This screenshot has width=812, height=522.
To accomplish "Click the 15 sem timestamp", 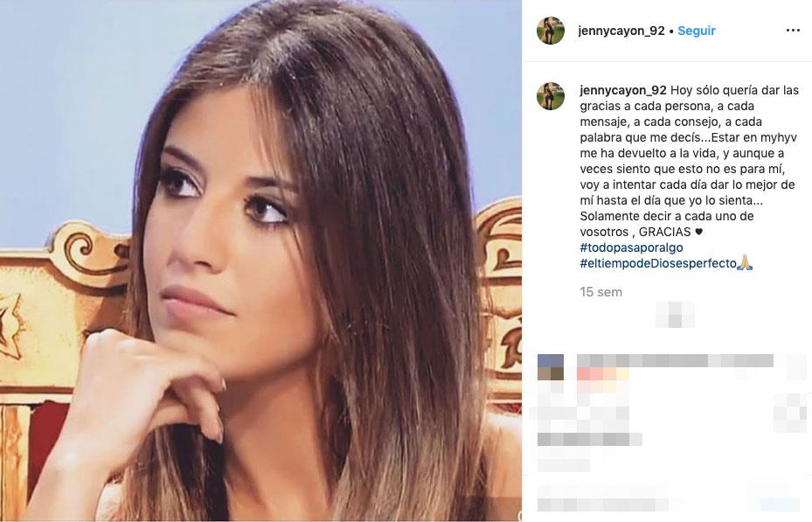I will click(600, 292).
